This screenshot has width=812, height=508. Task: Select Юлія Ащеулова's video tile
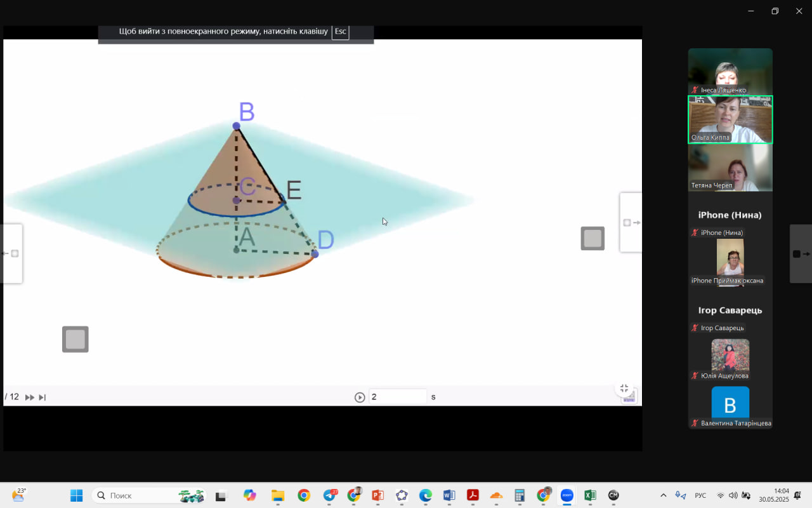coord(730,358)
